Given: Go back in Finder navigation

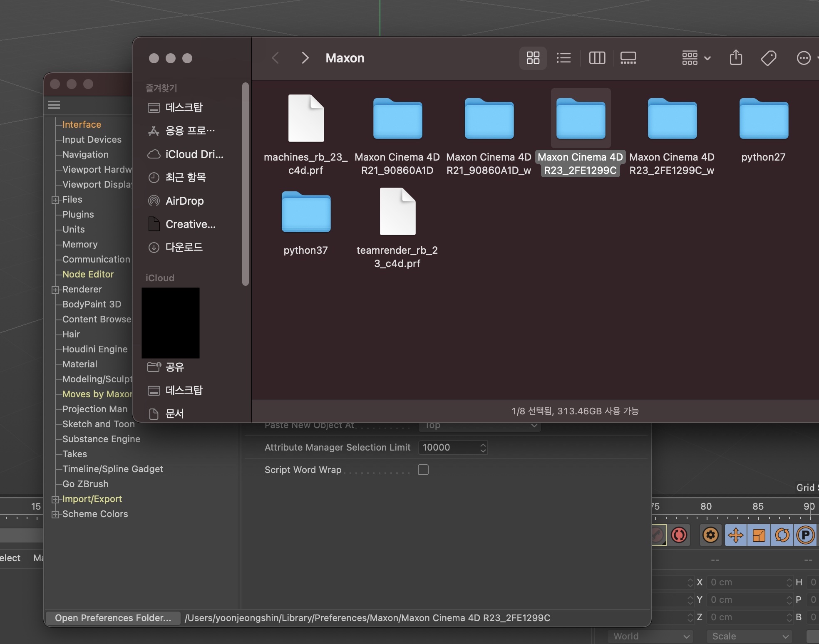Looking at the screenshot, I should click(x=275, y=58).
